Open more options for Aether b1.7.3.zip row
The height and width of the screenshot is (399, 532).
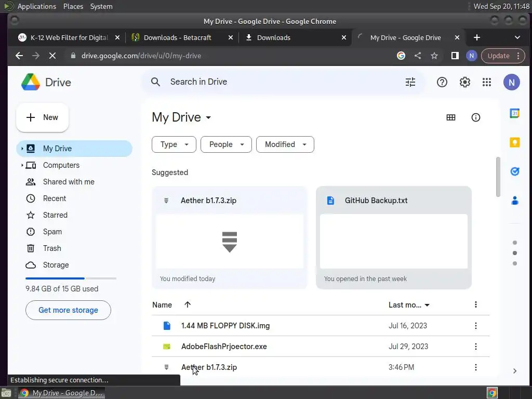476,367
